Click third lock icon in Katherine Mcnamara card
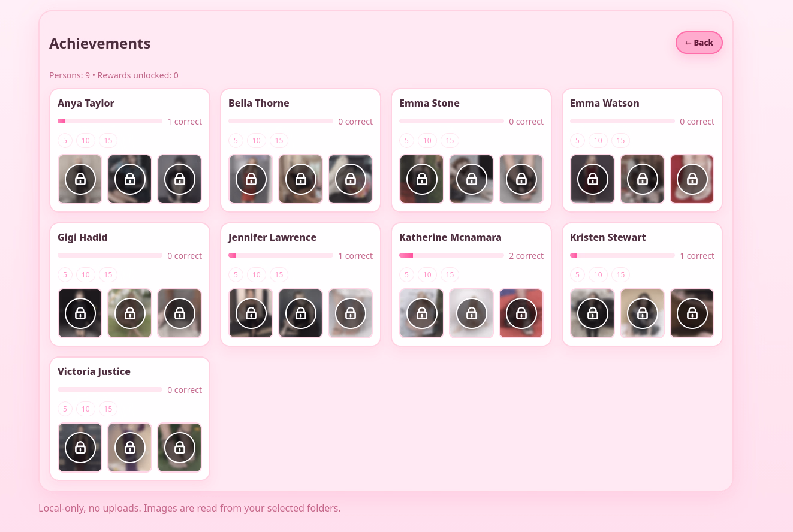The width and height of the screenshot is (793, 532). pos(521,313)
